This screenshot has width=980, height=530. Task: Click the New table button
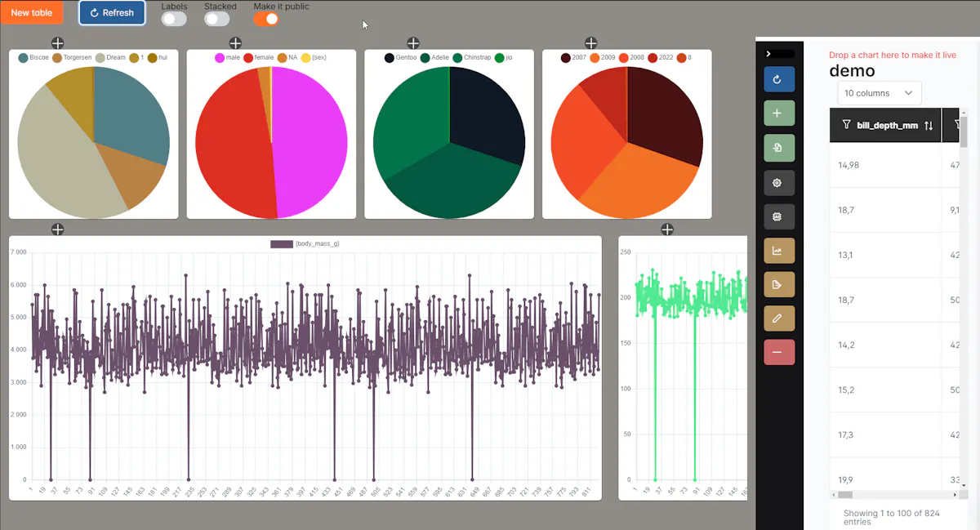pyautogui.click(x=31, y=12)
